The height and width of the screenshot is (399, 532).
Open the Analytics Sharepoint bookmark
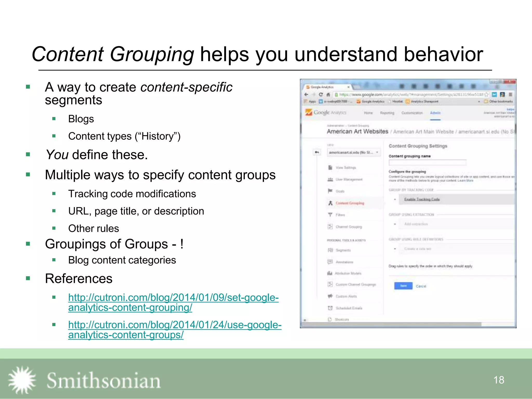(x=422, y=101)
